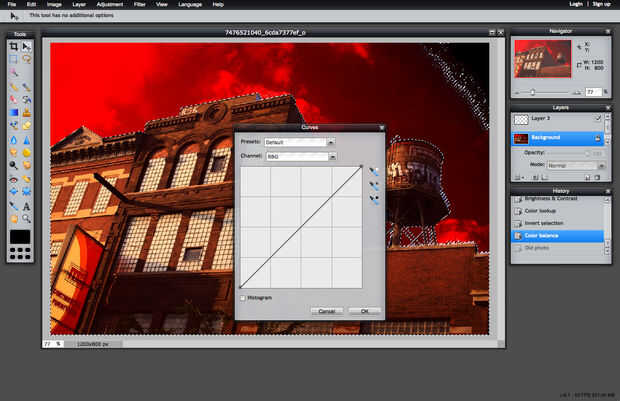Select the Smudge tool
620x401 pixels.
13,153
